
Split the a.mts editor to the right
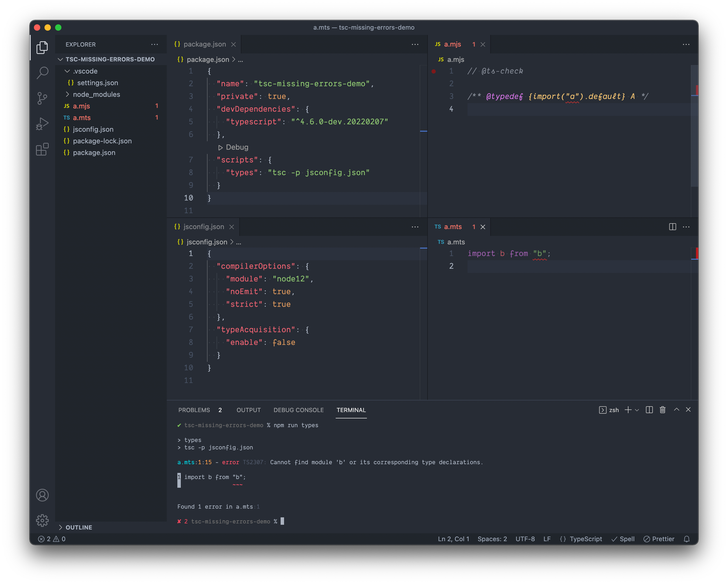(672, 227)
